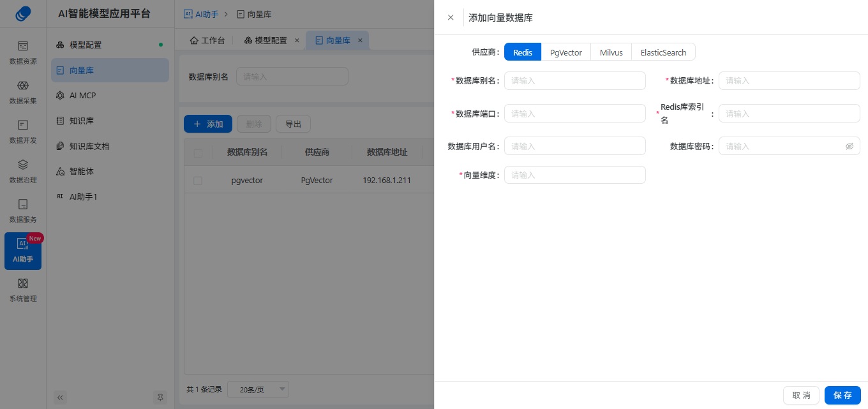Click the pin icon at sidebar bottom
This screenshot has height=409, width=868.
coord(160,397)
